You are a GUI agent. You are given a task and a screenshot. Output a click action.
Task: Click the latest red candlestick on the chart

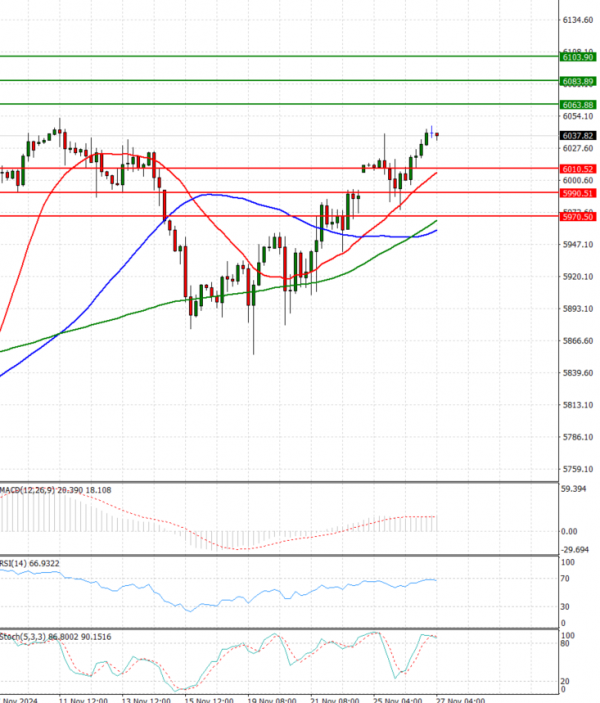click(437, 135)
